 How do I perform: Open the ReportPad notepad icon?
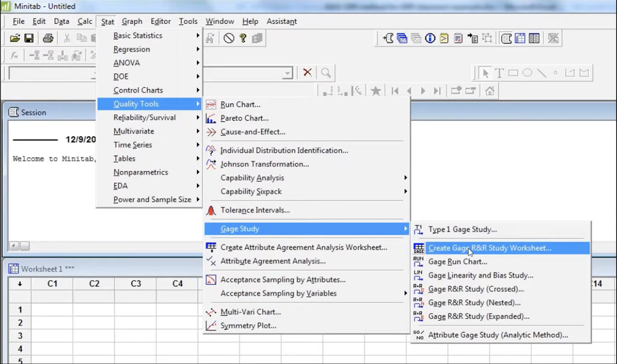pos(458,38)
